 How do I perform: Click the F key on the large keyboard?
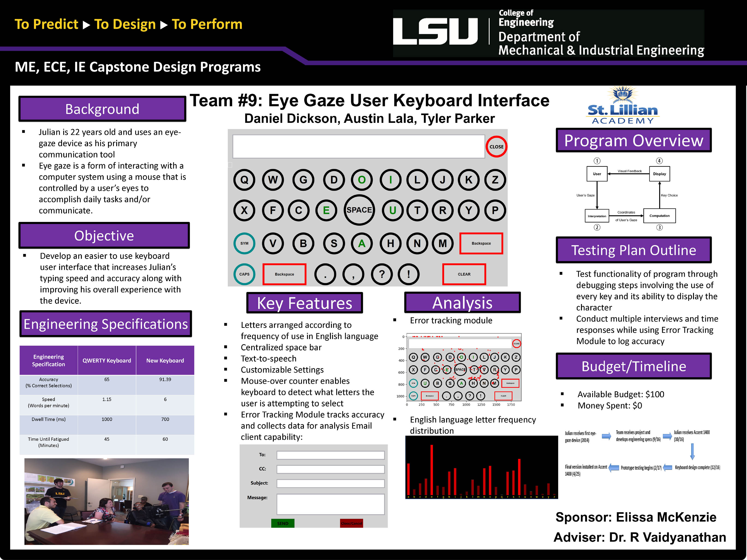(273, 210)
